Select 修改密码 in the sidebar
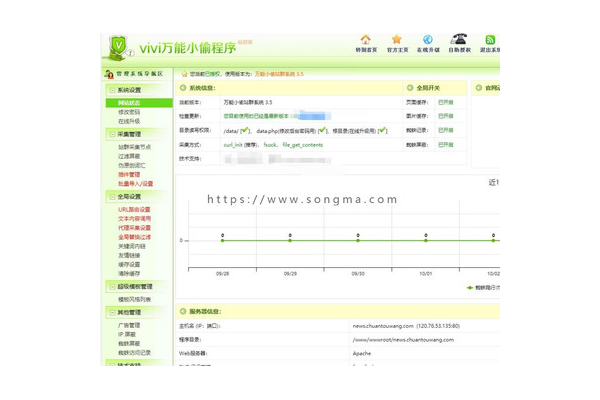The height and width of the screenshot is (400, 600). coord(129,112)
